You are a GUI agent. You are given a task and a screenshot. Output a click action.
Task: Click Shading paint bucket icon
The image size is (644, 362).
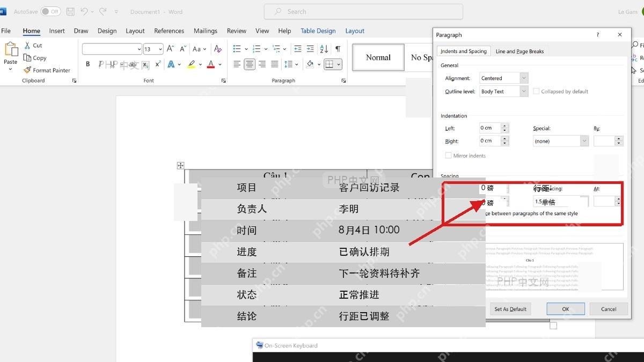point(310,64)
